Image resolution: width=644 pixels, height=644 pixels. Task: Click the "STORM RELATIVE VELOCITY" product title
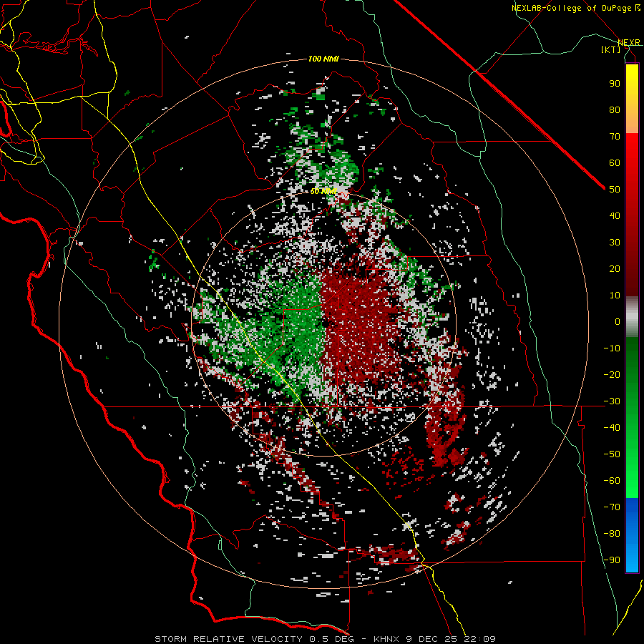click(x=228, y=639)
